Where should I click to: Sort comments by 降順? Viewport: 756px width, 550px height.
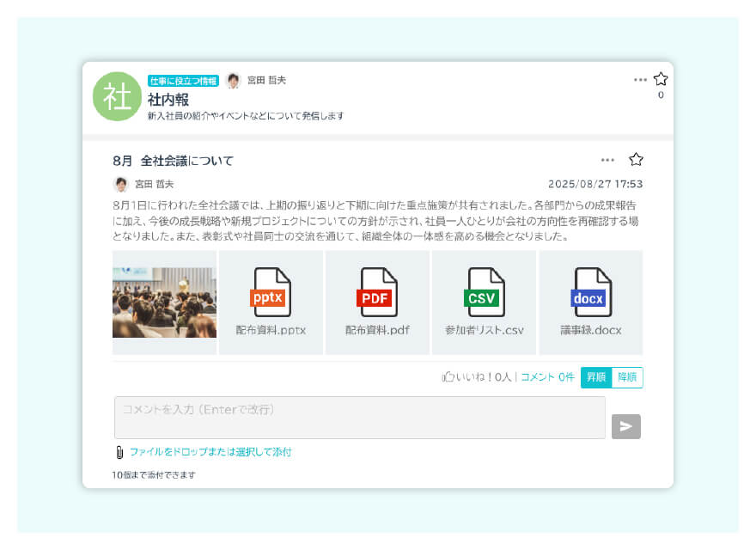627,377
